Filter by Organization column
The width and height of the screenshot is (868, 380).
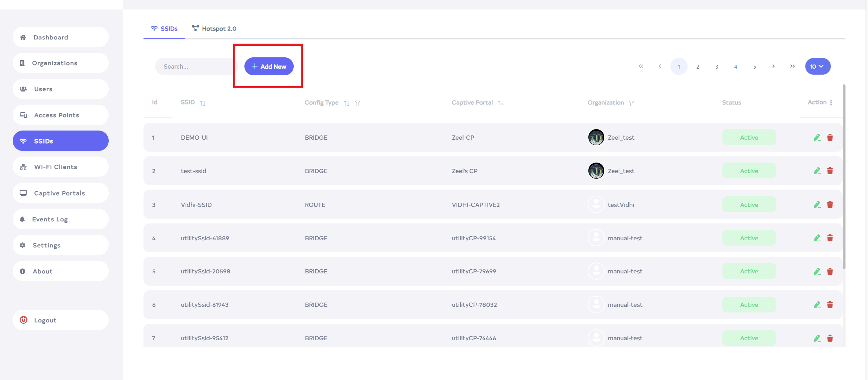(x=631, y=103)
